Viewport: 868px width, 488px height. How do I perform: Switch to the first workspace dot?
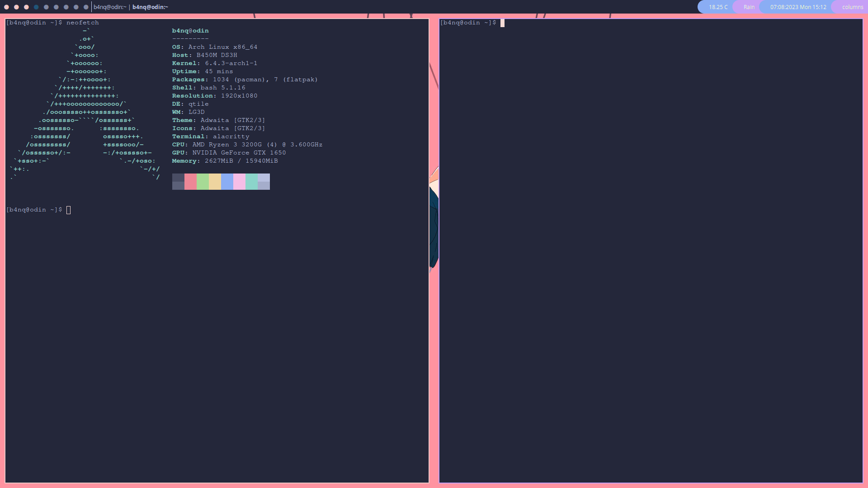6,7
